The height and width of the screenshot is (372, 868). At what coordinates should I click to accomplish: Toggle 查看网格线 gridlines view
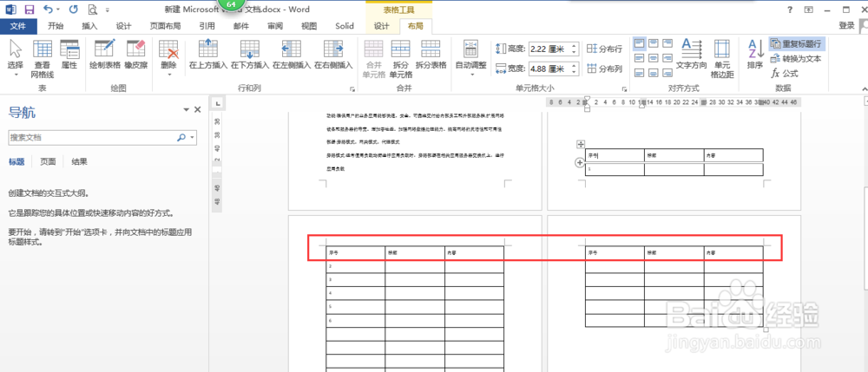(x=43, y=59)
